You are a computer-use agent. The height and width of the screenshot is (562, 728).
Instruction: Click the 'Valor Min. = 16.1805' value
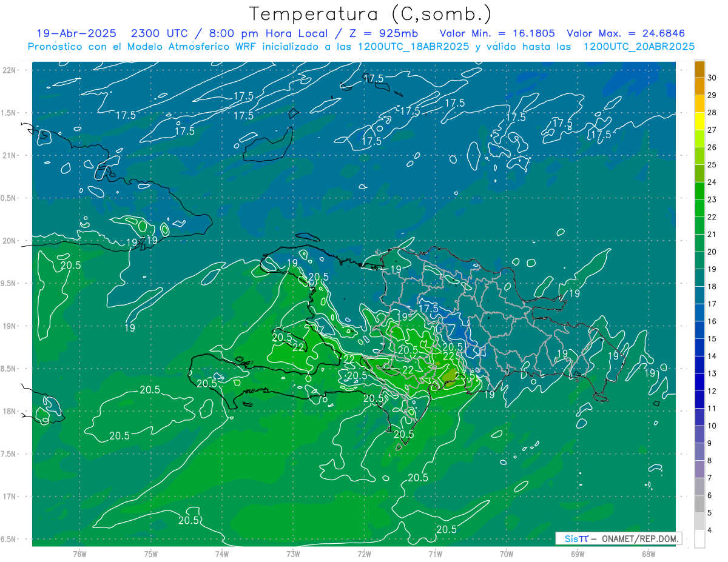coord(498,33)
